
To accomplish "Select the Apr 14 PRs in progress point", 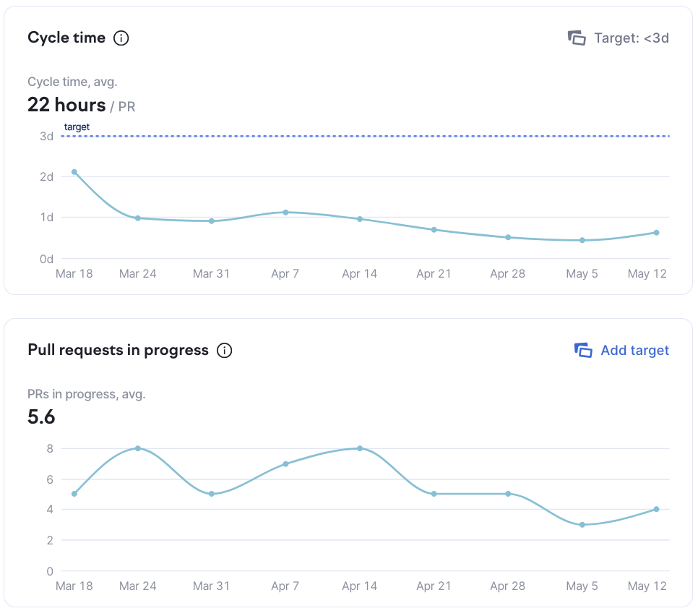I will tap(360, 448).
